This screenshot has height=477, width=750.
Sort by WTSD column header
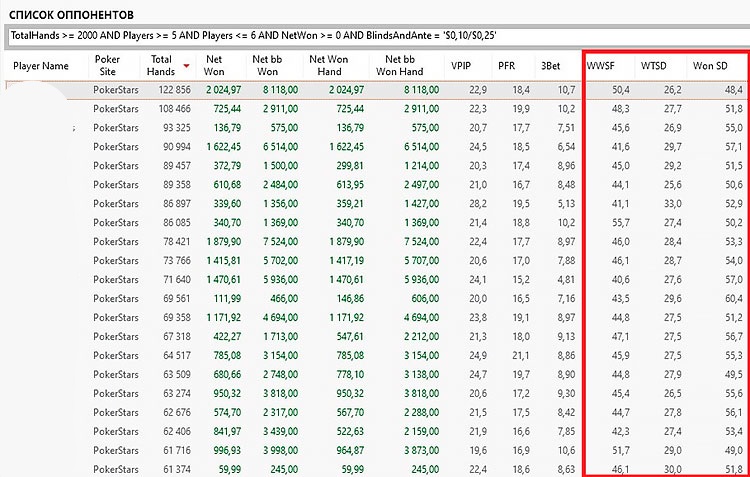pos(653,66)
